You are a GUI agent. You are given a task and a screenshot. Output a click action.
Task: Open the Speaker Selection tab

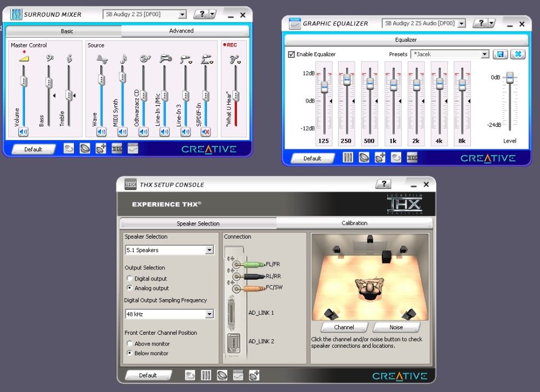pyautogui.click(x=198, y=223)
